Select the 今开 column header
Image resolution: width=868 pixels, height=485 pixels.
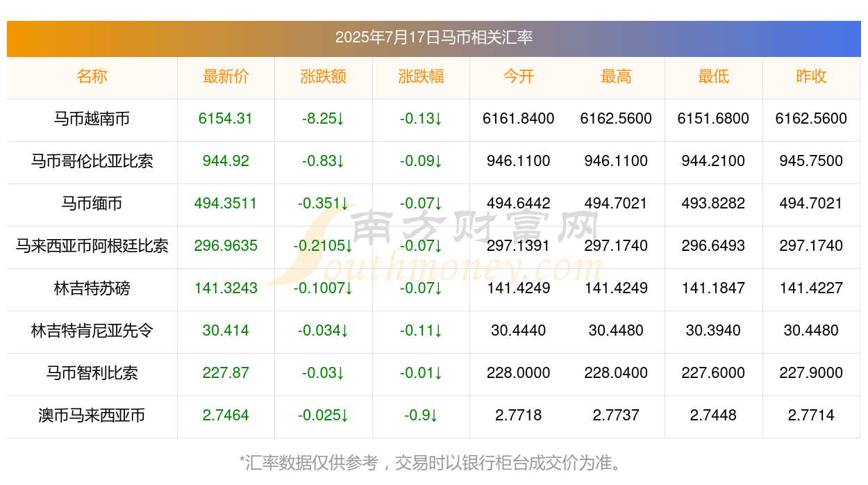[x=519, y=76]
